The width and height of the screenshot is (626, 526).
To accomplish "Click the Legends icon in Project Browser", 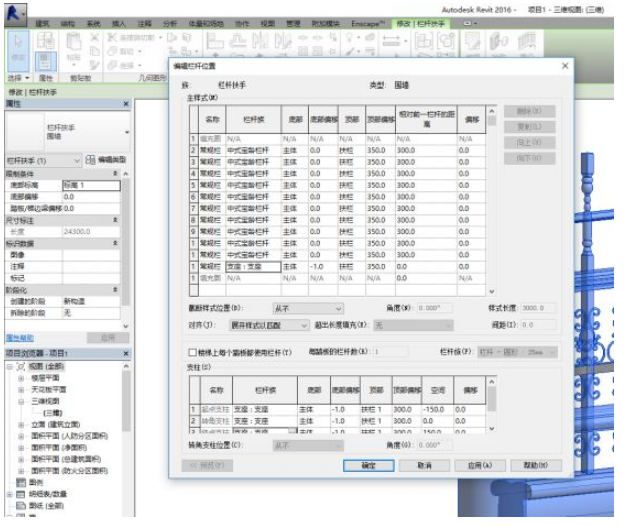I will tap(22, 481).
